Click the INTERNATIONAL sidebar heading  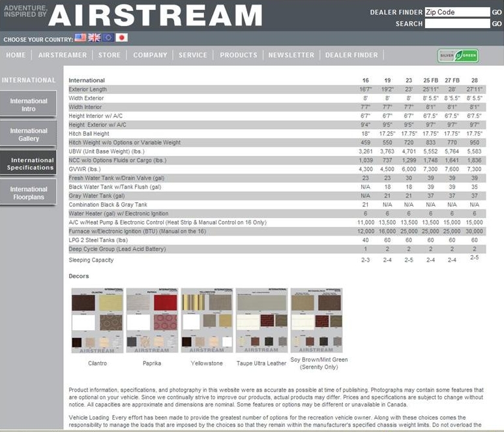coord(29,80)
